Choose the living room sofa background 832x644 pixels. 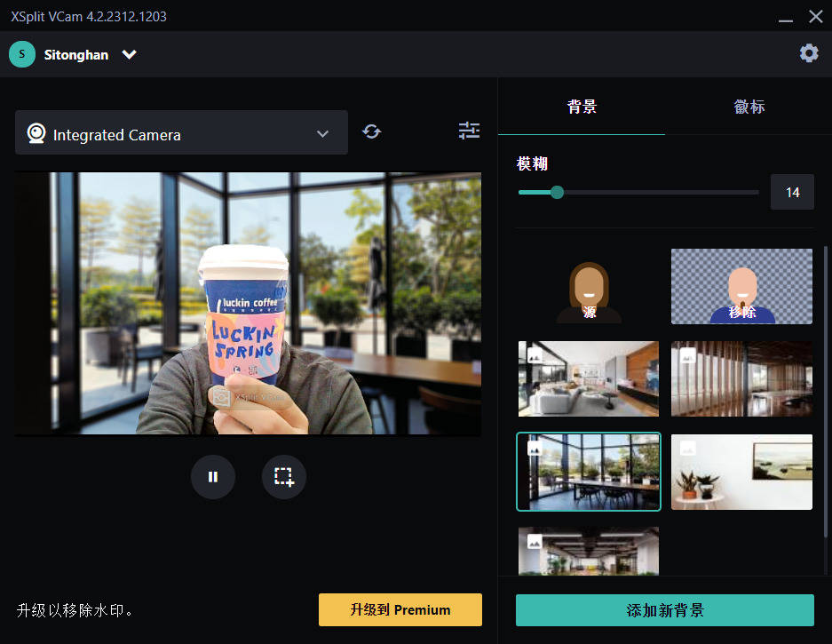tap(589, 378)
